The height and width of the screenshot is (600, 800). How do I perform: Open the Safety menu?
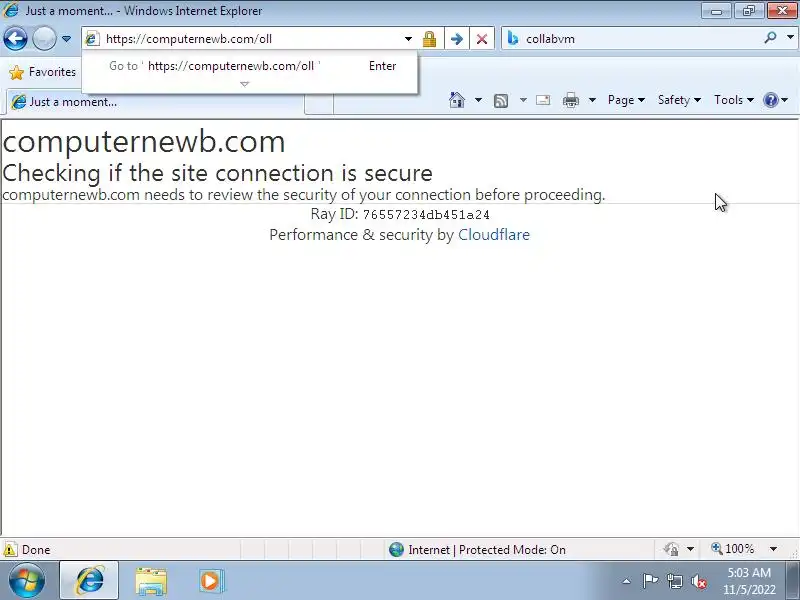(x=679, y=100)
